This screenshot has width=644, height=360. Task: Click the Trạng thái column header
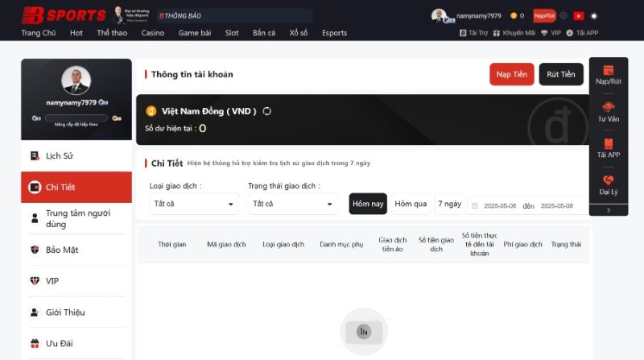click(x=566, y=245)
